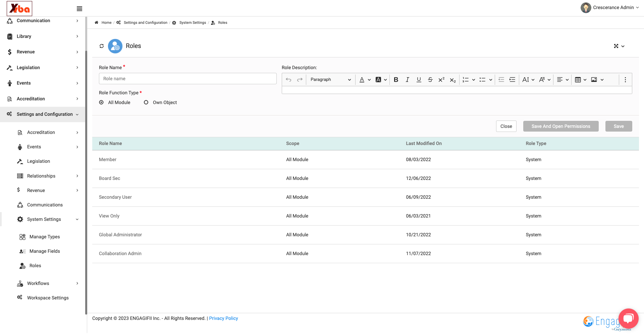Click the Save button
This screenshot has height=334, width=644.
click(619, 126)
